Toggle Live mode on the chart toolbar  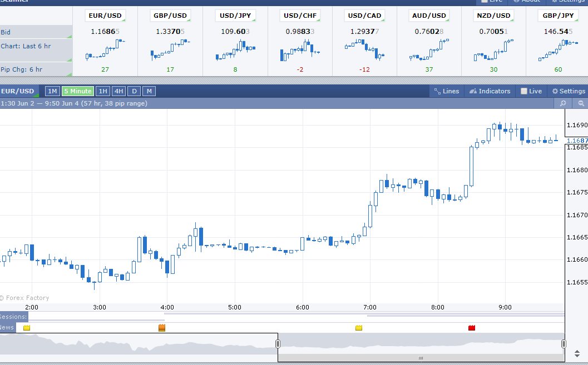[x=531, y=91]
